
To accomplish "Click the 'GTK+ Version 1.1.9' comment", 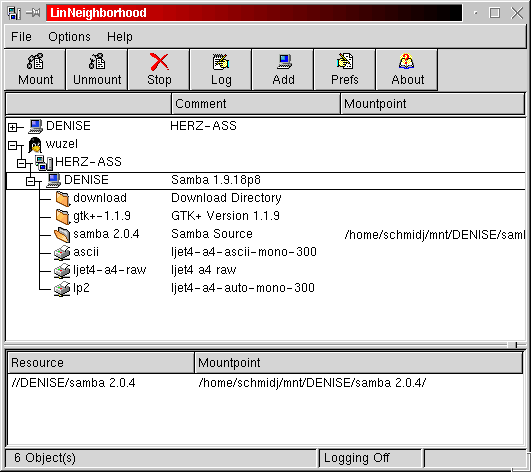I will click(225, 216).
